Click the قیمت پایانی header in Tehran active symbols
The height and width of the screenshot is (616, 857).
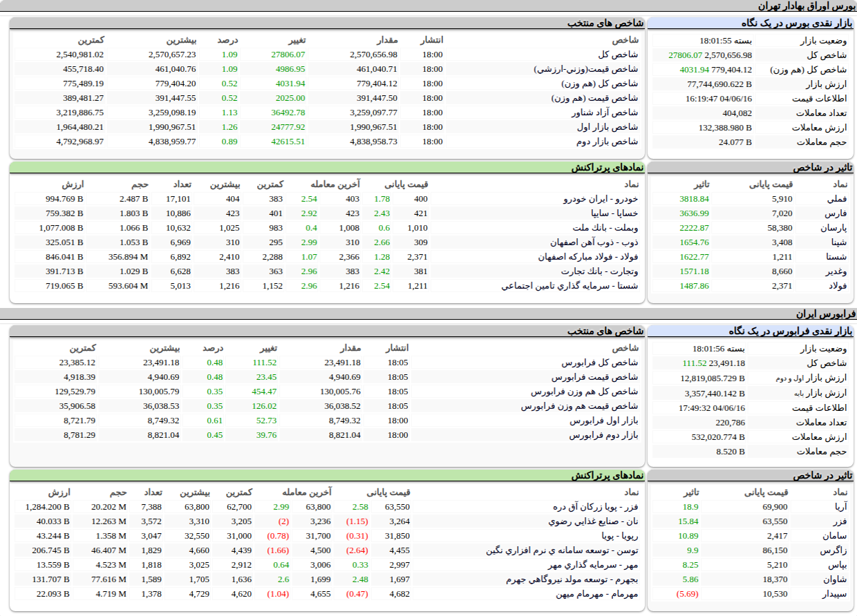tap(406, 184)
